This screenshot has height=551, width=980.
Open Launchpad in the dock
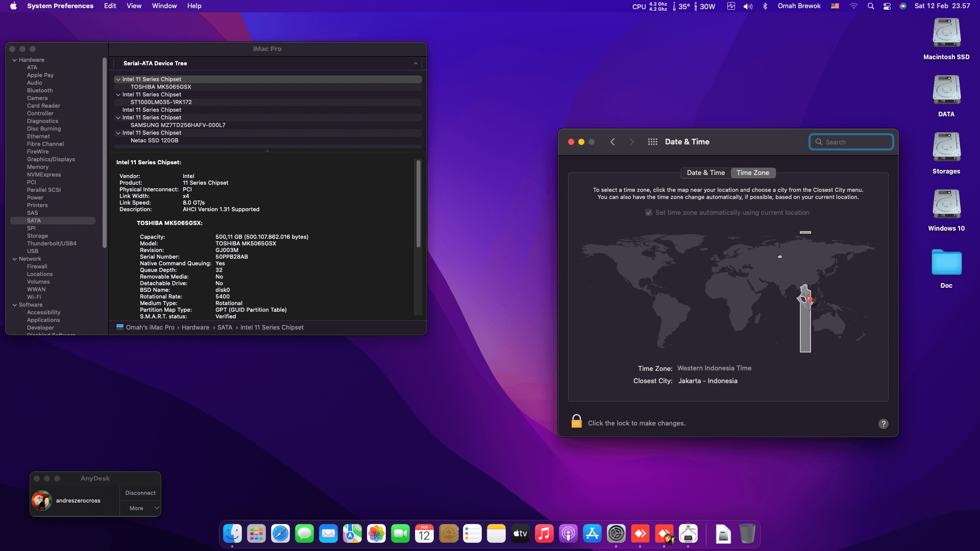(x=256, y=534)
